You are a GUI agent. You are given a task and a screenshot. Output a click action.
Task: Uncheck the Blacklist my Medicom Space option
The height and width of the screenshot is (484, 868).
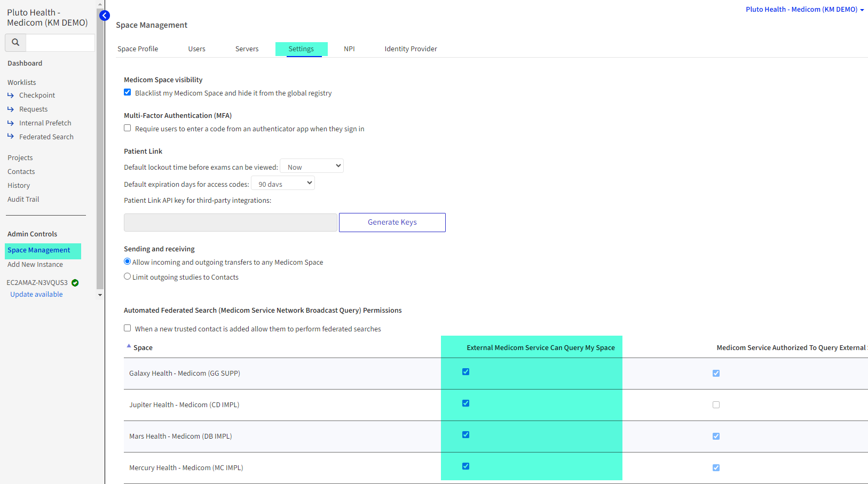click(127, 92)
